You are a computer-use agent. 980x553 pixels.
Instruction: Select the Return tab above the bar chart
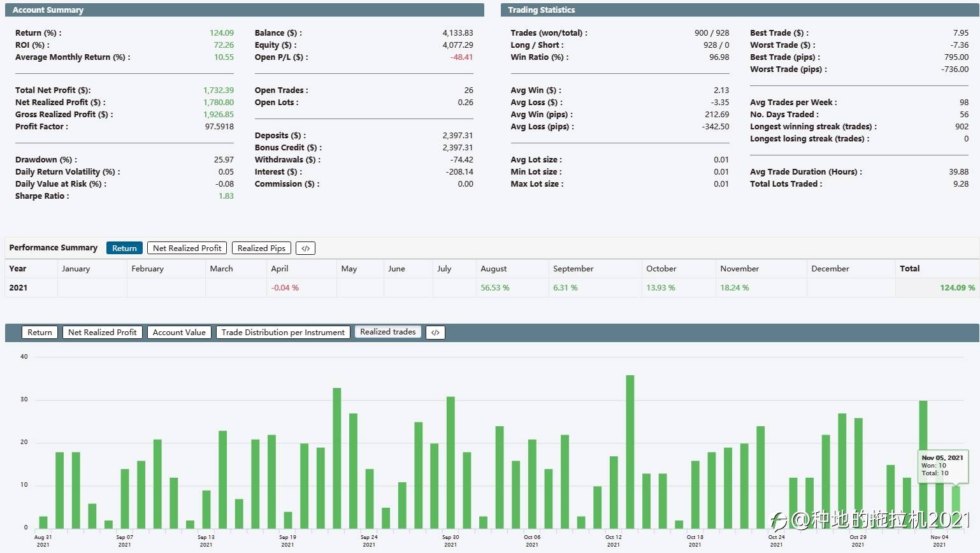(x=40, y=333)
